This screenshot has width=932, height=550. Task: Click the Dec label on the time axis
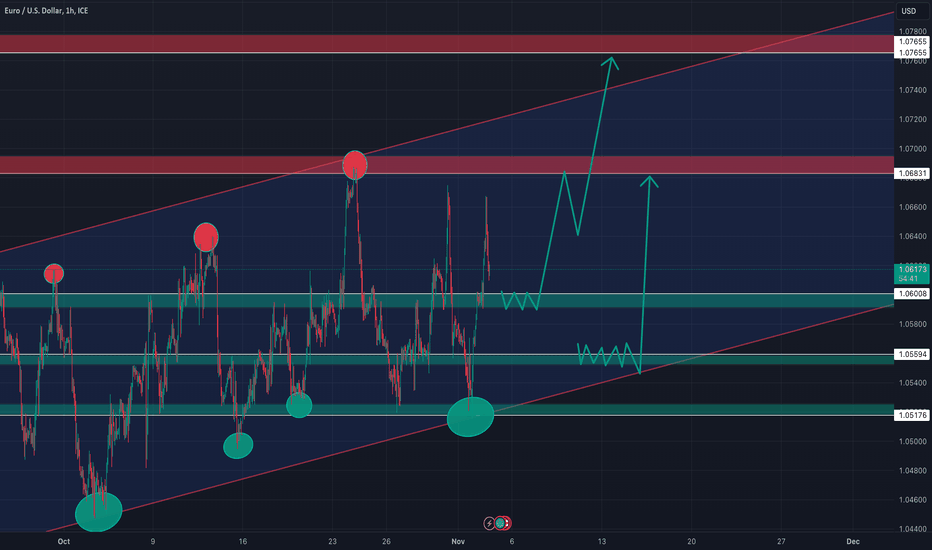point(853,542)
